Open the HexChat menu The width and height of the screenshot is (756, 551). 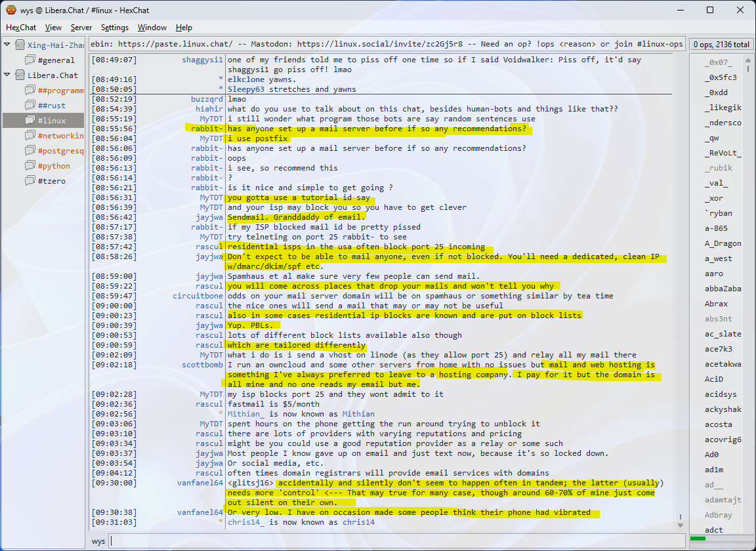pos(21,28)
